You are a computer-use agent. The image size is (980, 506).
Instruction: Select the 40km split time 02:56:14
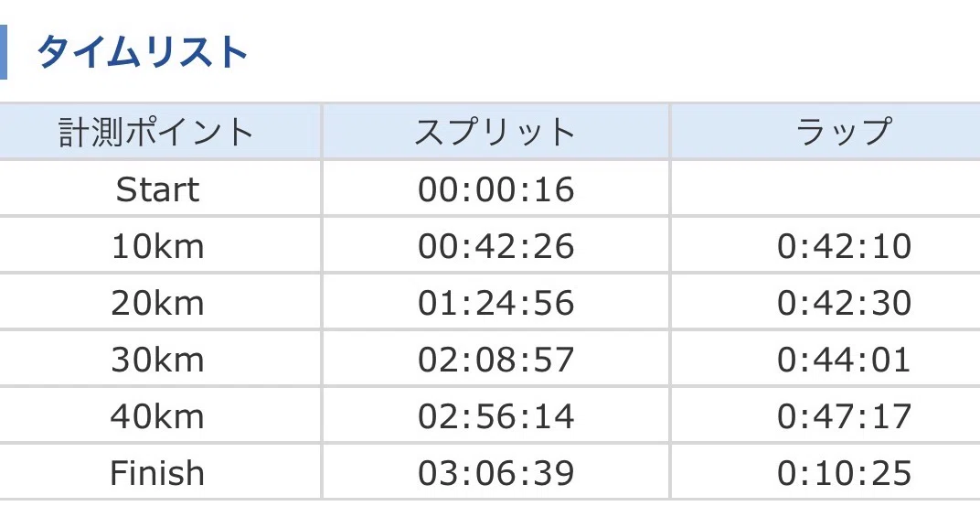pos(495,416)
